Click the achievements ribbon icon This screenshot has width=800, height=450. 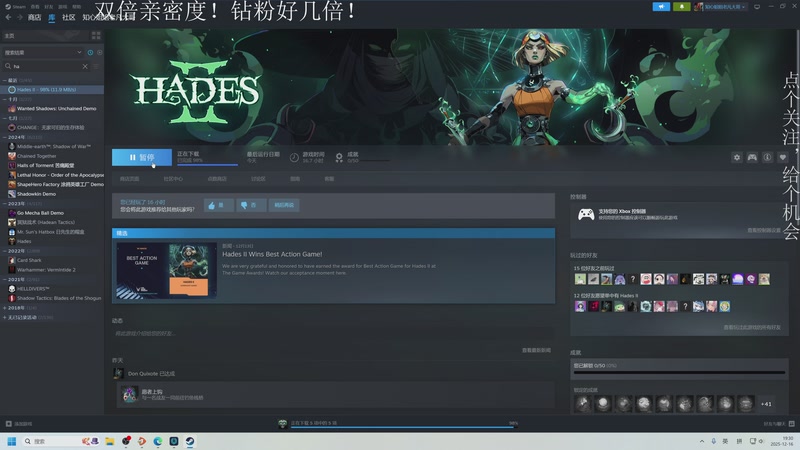click(339, 158)
